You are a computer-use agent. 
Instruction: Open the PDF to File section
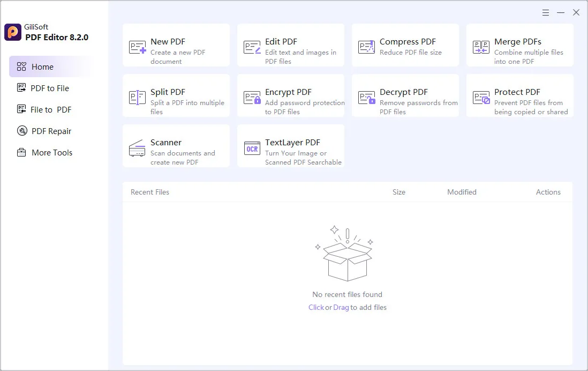[x=49, y=88]
